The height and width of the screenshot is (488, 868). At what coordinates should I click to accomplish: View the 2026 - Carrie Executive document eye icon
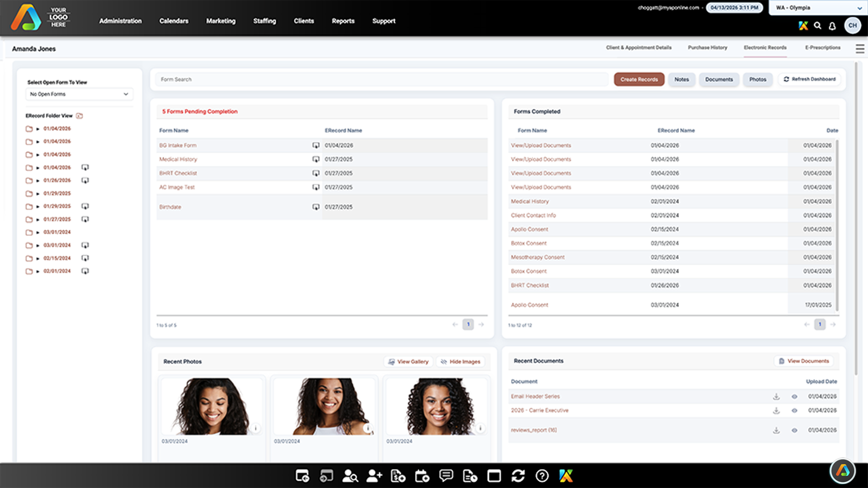point(794,411)
